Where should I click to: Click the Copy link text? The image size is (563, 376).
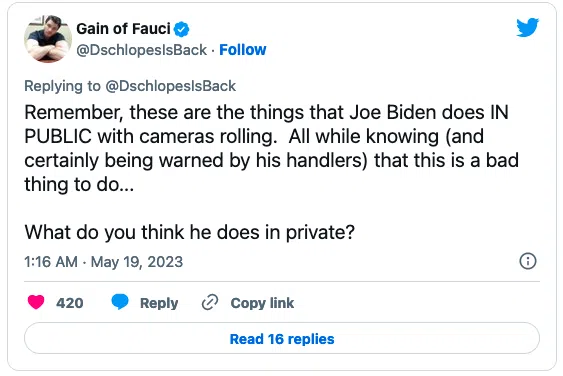click(262, 303)
